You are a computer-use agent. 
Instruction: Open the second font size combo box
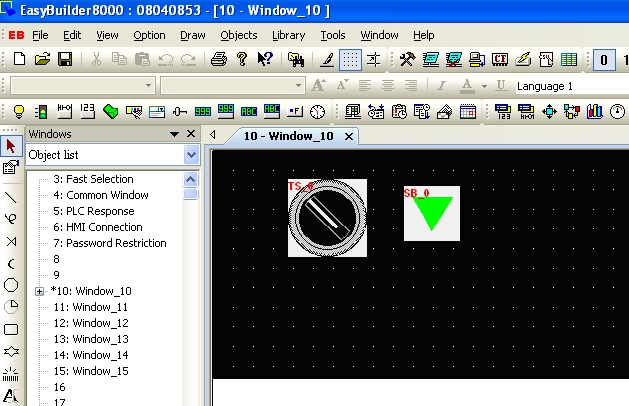point(233,85)
